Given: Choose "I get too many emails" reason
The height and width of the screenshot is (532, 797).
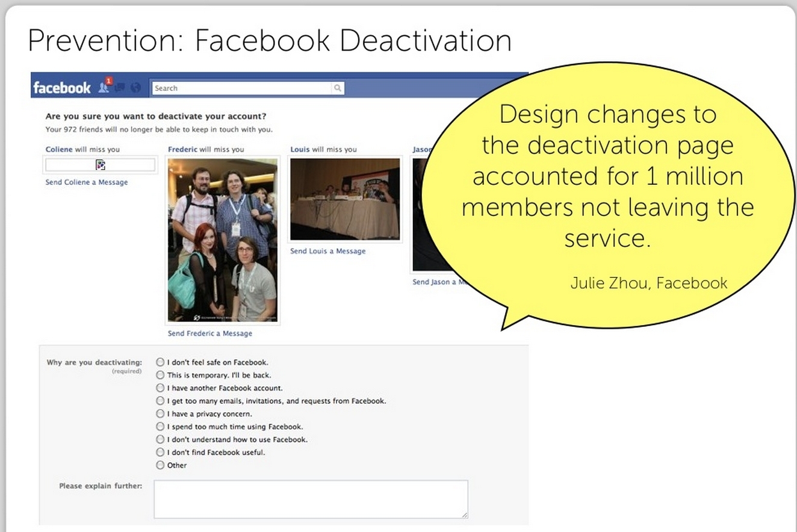Looking at the screenshot, I should coord(160,401).
